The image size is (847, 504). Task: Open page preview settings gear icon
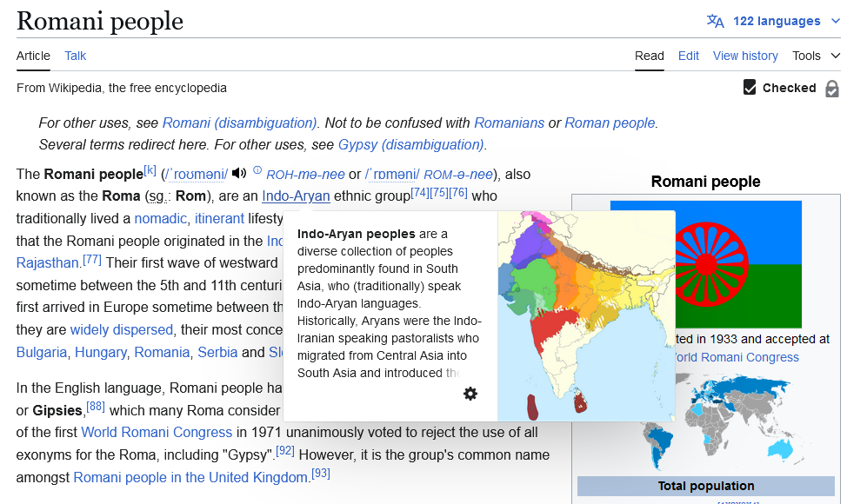tap(470, 394)
